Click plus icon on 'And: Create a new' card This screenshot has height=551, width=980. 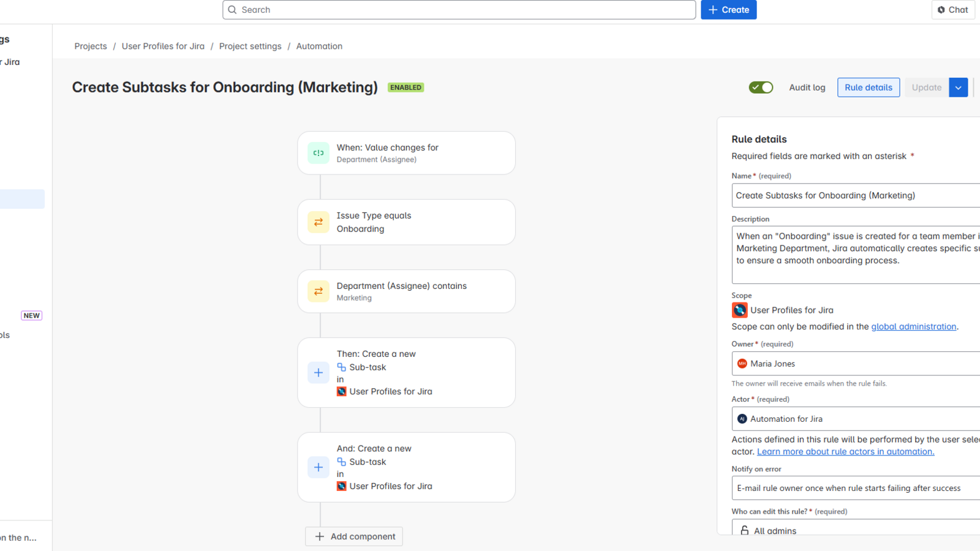point(318,467)
